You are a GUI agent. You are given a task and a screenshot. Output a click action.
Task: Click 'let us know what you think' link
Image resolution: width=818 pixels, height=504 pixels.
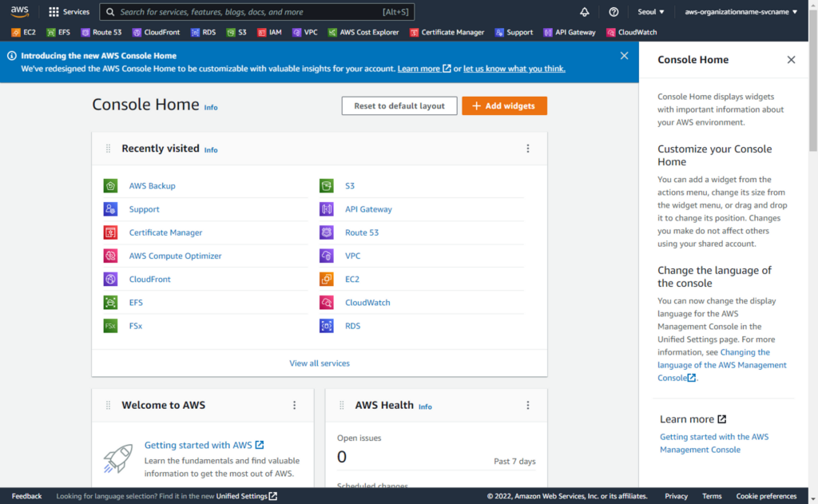coord(514,69)
